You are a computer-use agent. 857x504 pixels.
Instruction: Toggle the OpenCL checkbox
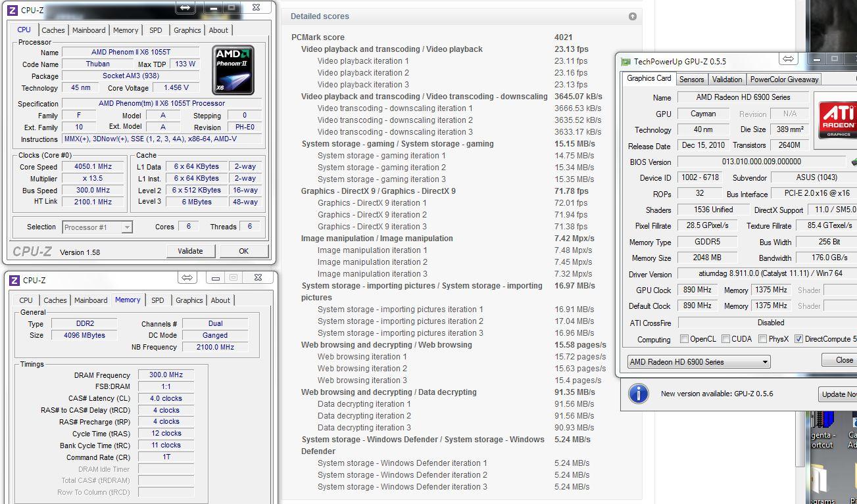pyautogui.click(x=685, y=339)
